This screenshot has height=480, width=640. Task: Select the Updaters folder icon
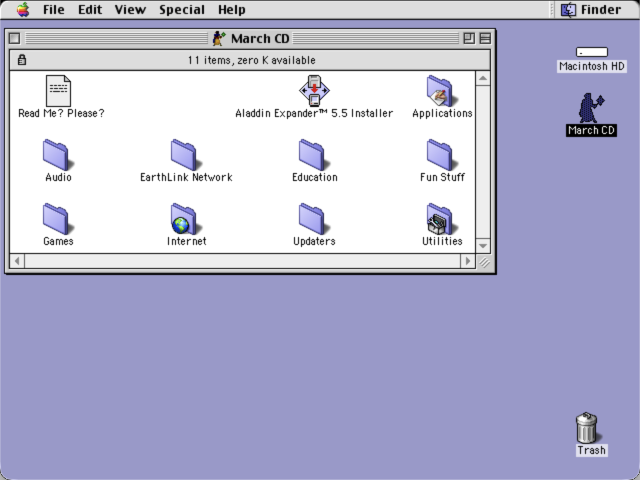[314, 219]
